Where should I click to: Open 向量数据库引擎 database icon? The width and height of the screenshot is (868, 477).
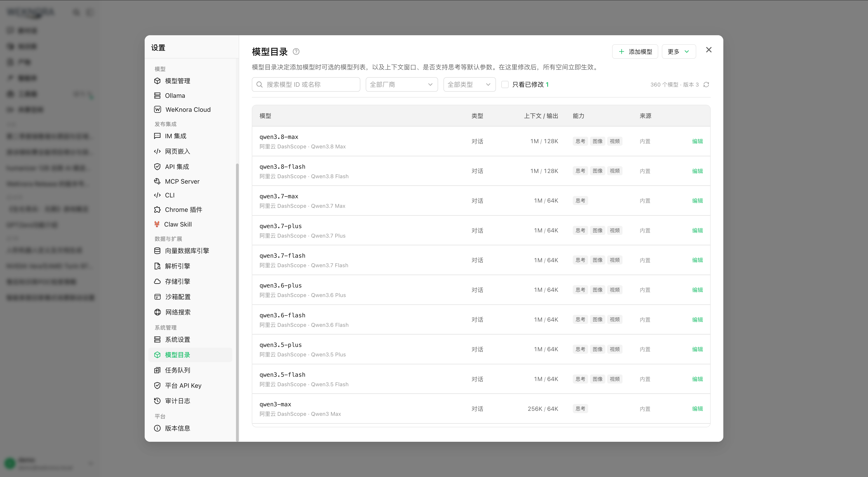coord(157,251)
